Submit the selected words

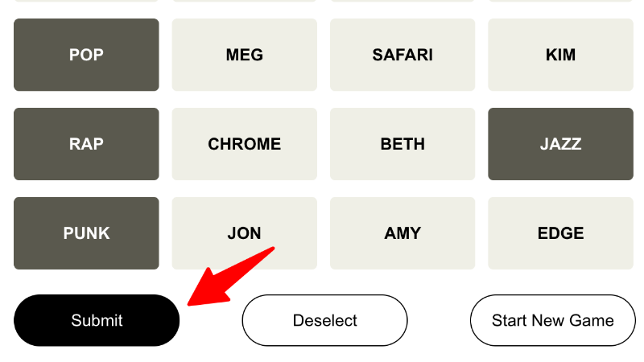tap(97, 320)
